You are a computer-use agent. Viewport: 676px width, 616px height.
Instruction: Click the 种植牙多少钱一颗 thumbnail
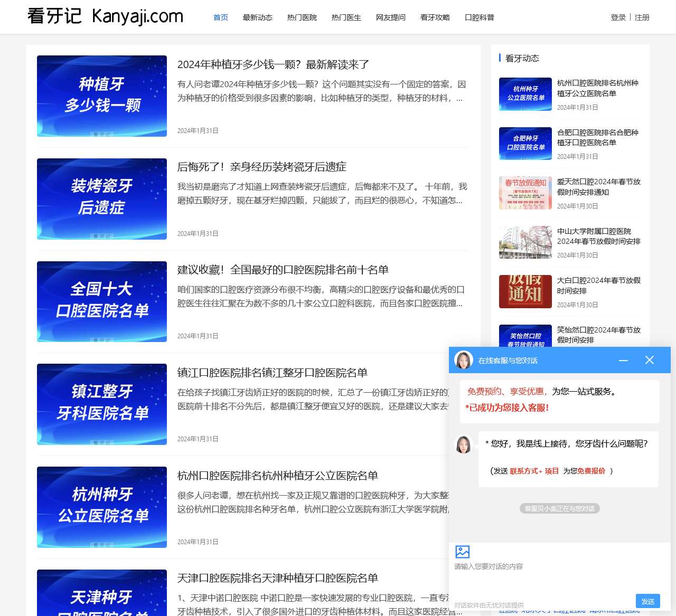(102, 96)
